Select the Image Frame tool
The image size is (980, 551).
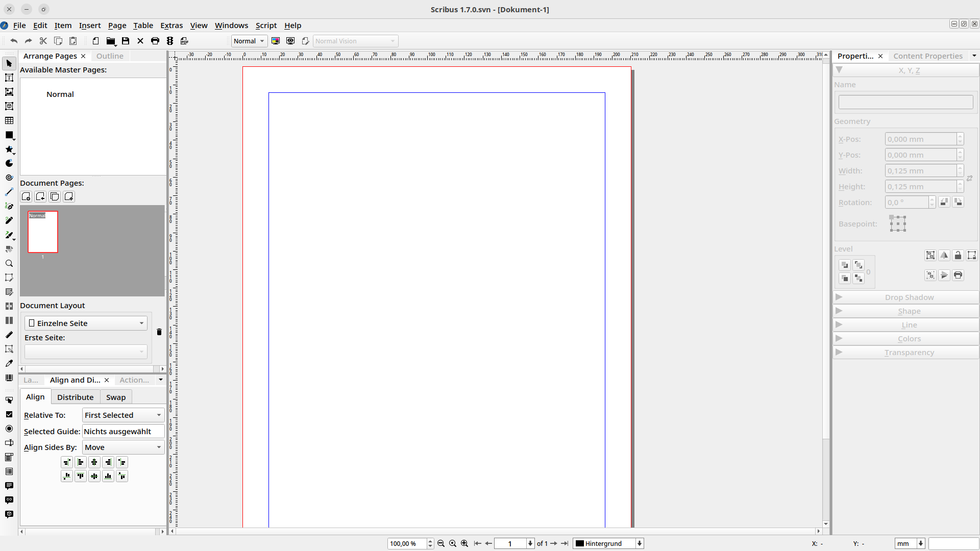[9, 92]
